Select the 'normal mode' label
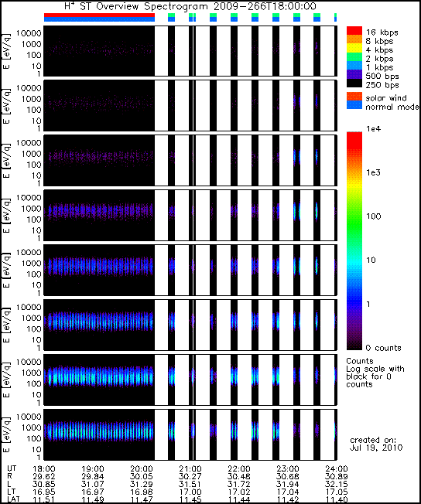Image resolution: width=421 pixels, height=504 pixels. click(x=392, y=107)
